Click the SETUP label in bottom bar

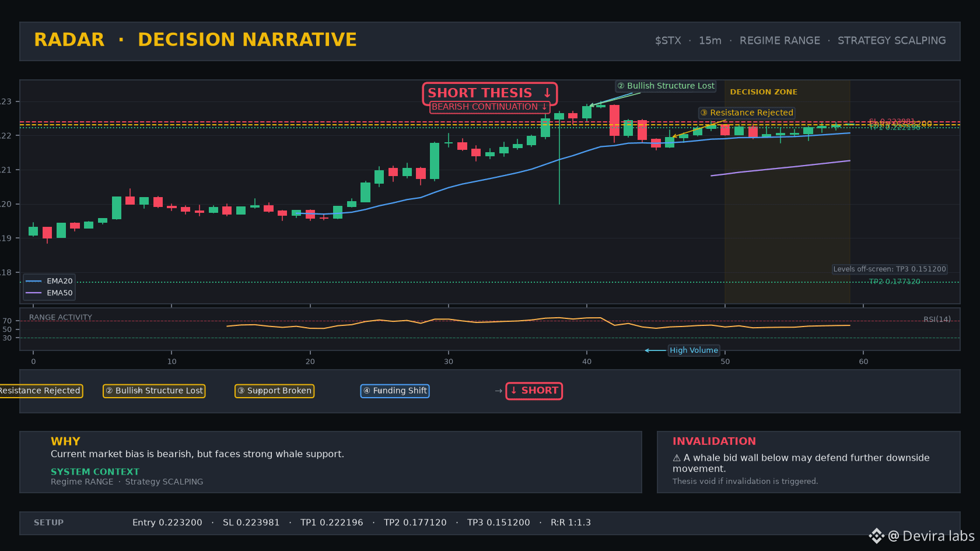[48, 523]
